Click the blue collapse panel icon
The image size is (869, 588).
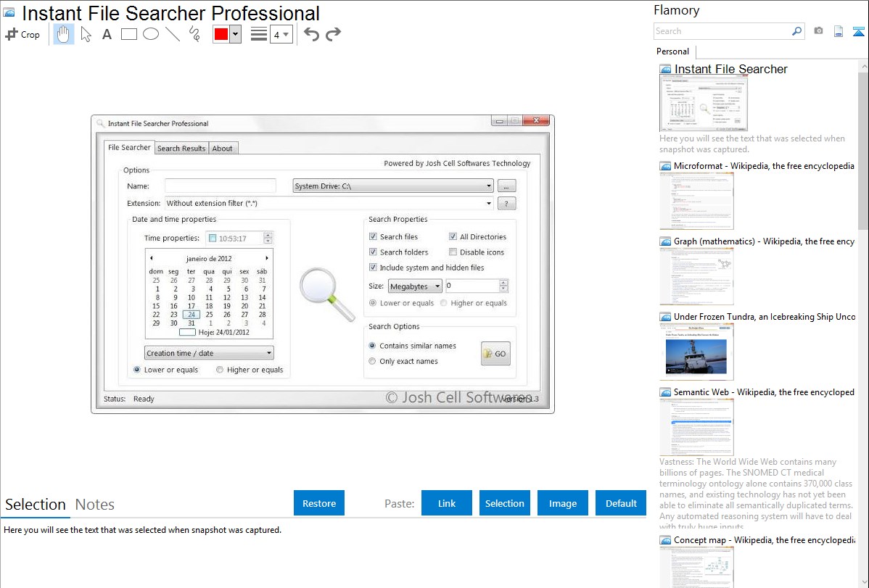pyautogui.click(x=858, y=31)
